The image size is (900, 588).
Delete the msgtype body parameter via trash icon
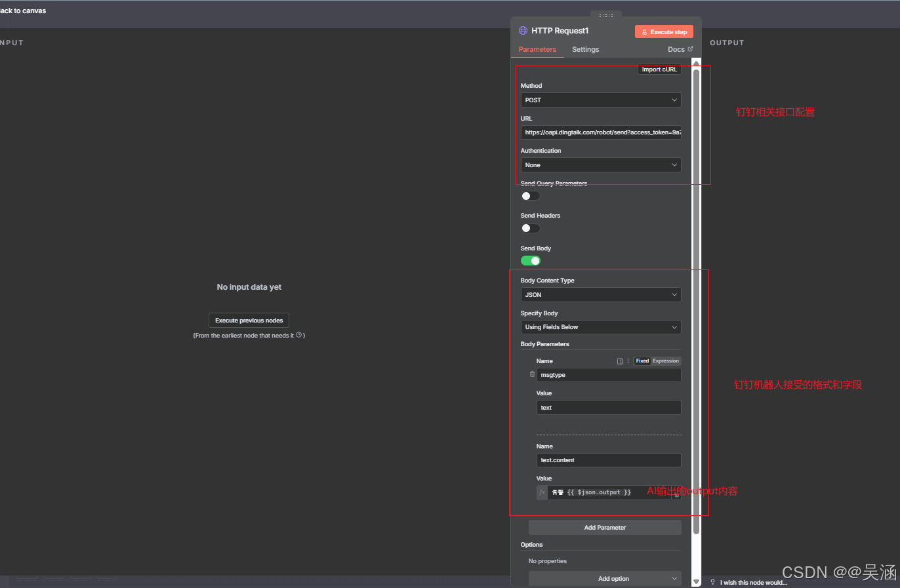coord(532,374)
